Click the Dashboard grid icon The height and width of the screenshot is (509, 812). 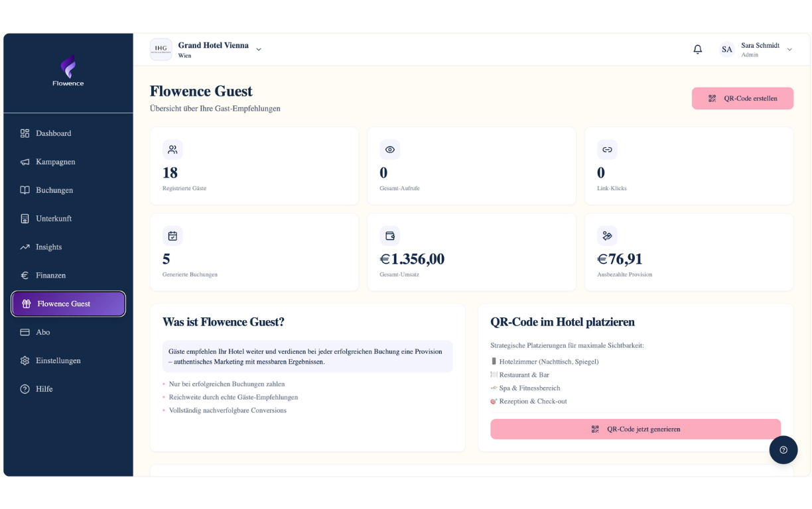[x=25, y=133]
